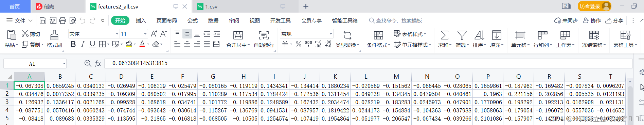Click fill color bucket swatch
The image size is (644, 125).
[x=129, y=44]
